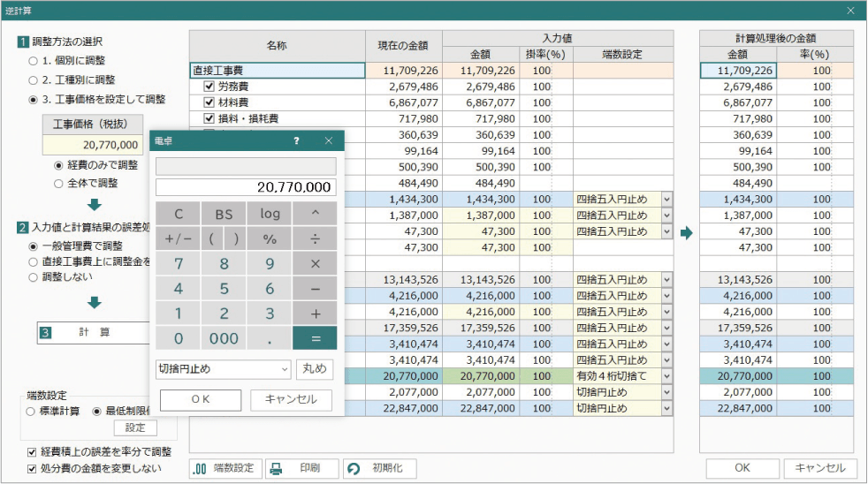Open the 有効4桁切捨て dropdown in the 20,770,000 row
Viewport: 868px width, 484px height.
(667, 376)
